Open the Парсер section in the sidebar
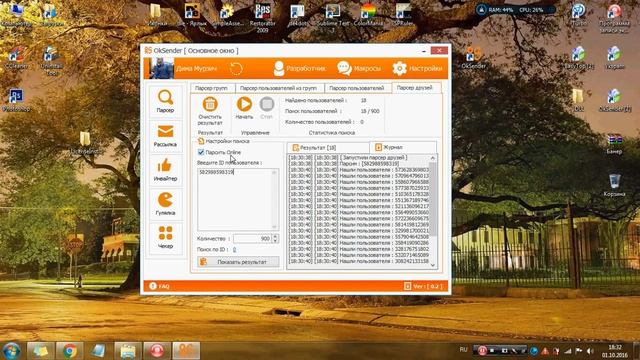The image size is (640, 360). [165, 101]
